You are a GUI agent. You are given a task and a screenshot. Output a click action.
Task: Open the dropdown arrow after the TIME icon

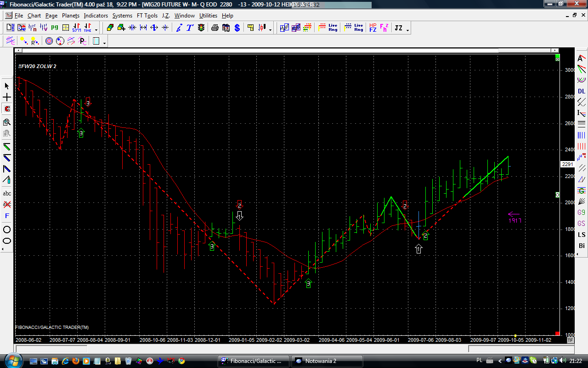coord(96,30)
